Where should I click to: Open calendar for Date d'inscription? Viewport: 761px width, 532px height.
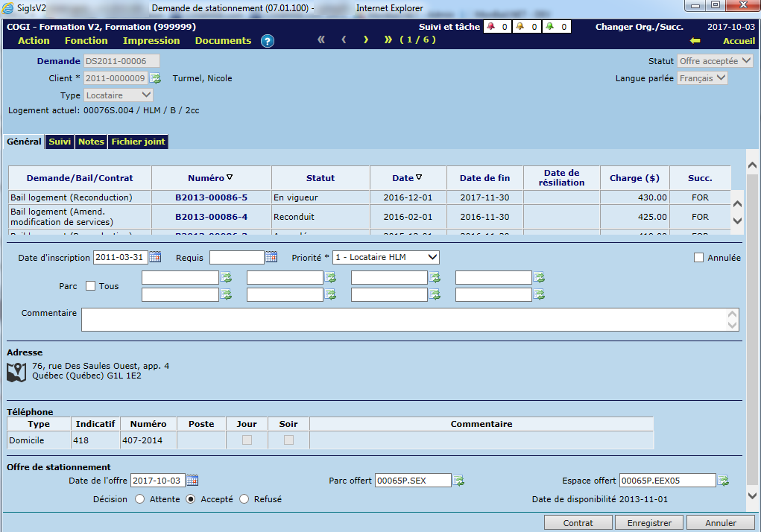tap(155, 257)
